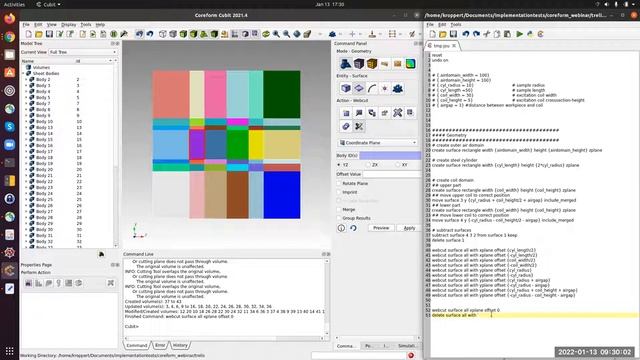Select Geometry mode icon in Command Panel
This screenshot has width=640, height=360.
point(346,64)
